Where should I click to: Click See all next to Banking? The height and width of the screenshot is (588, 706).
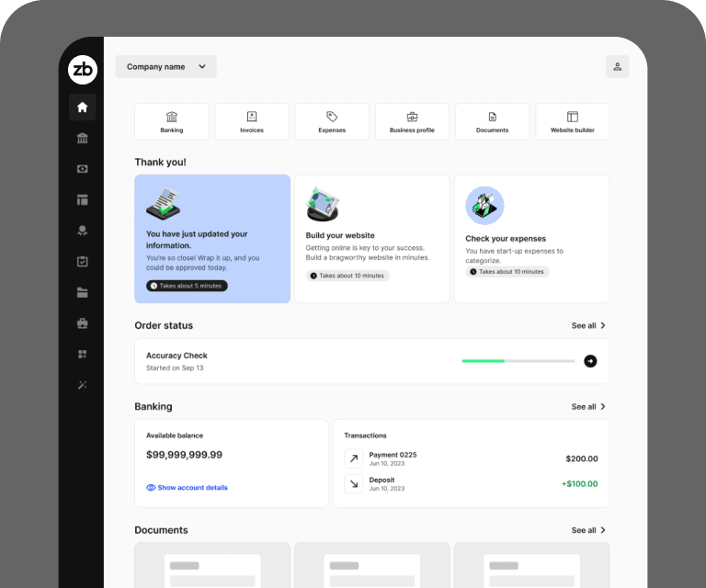(588, 407)
